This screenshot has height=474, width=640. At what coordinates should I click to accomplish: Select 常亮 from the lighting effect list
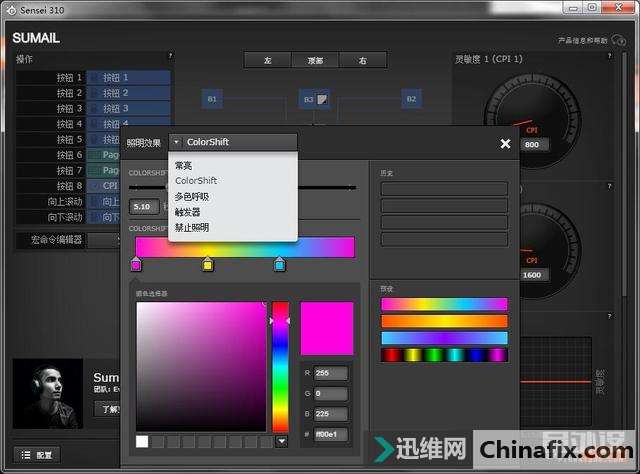(x=183, y=165)
